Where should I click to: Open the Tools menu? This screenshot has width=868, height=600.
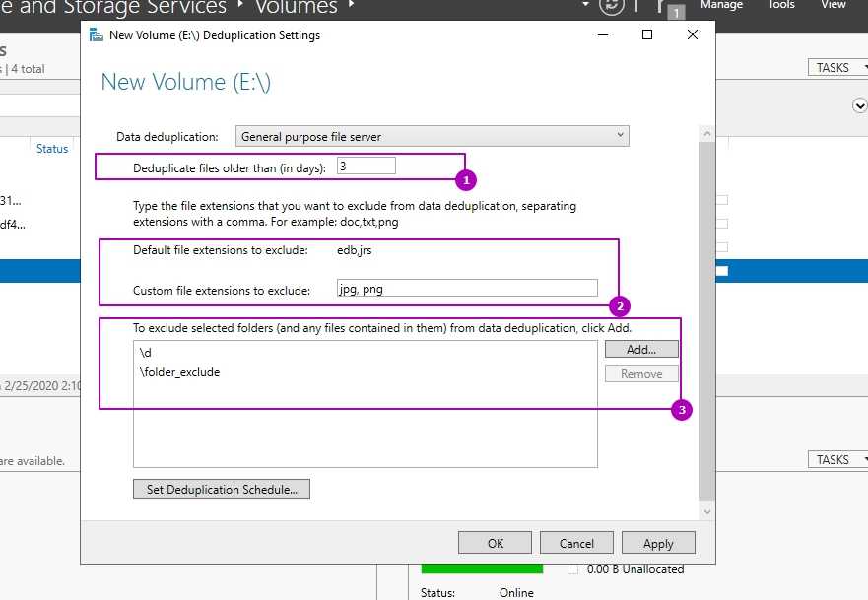coord(780,5)
